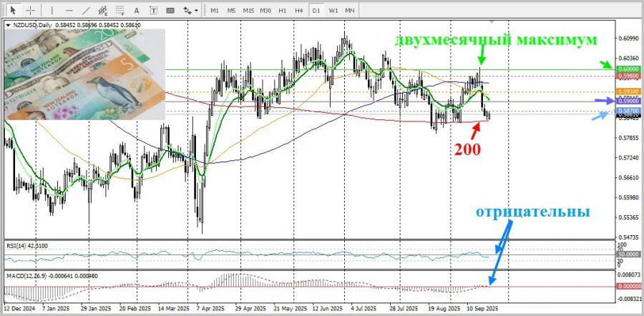The height and width of the screenshot is (316, 644).
Task: Expand the NZDUSD,Daily chart title arrow
Action: (x=8, y=24)
